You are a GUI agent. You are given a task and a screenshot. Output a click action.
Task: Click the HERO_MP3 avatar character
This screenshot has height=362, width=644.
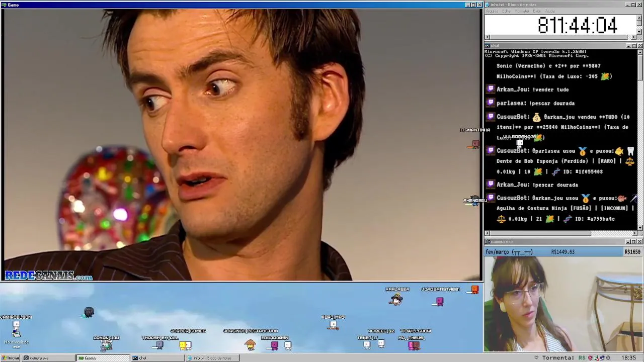coord(333,325)
